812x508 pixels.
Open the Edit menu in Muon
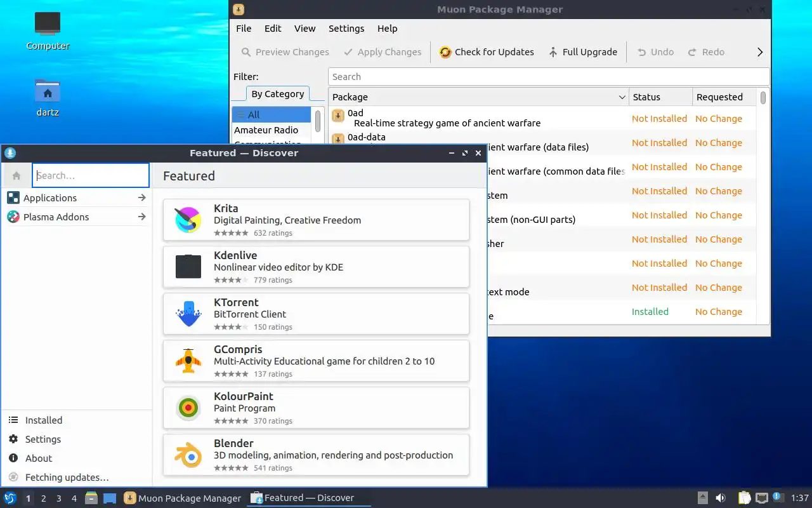(x=273, y=29)
